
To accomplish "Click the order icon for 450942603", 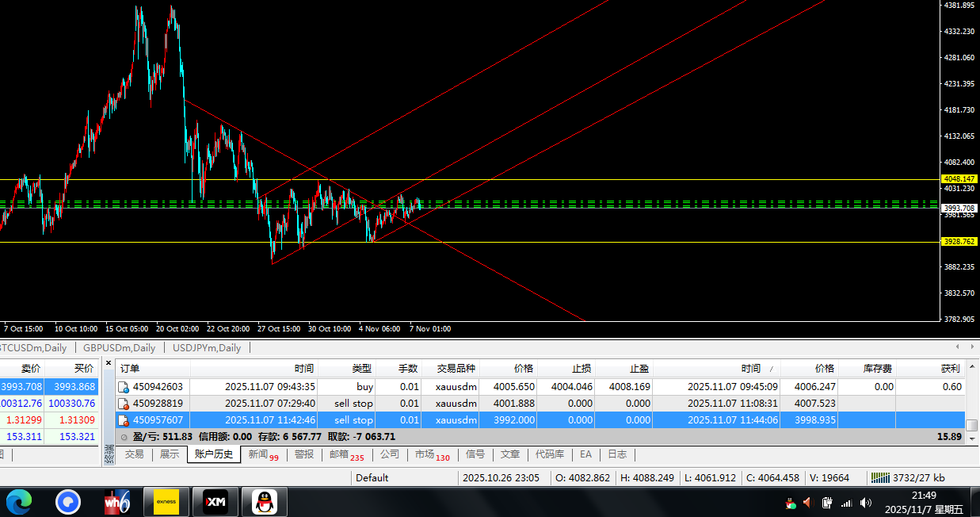I will pos(123,387).
